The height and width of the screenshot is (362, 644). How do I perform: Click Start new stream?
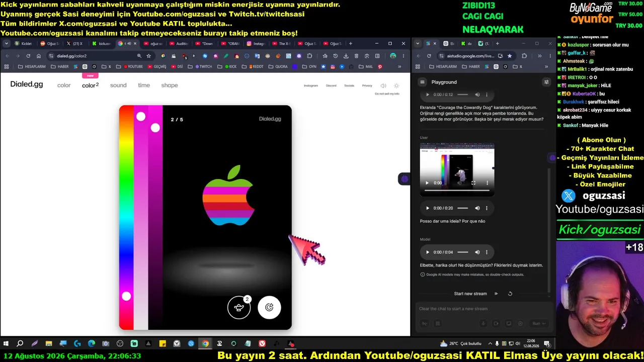[x=470, y=294]
